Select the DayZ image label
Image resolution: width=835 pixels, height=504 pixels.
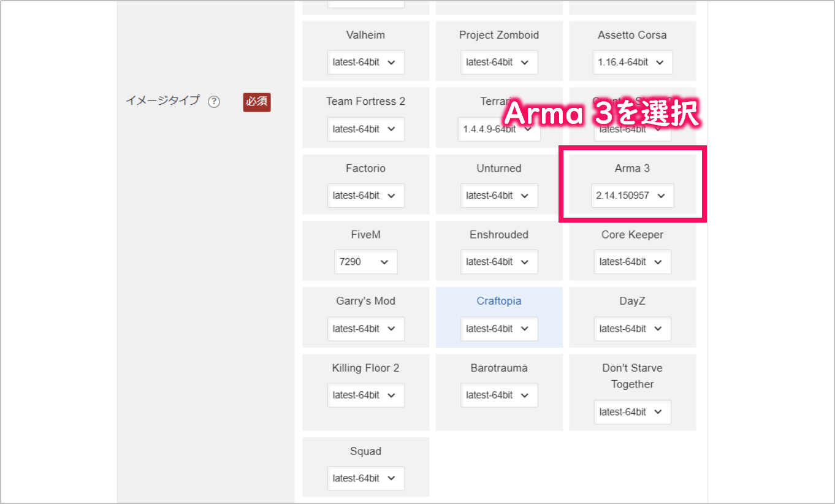632,301
